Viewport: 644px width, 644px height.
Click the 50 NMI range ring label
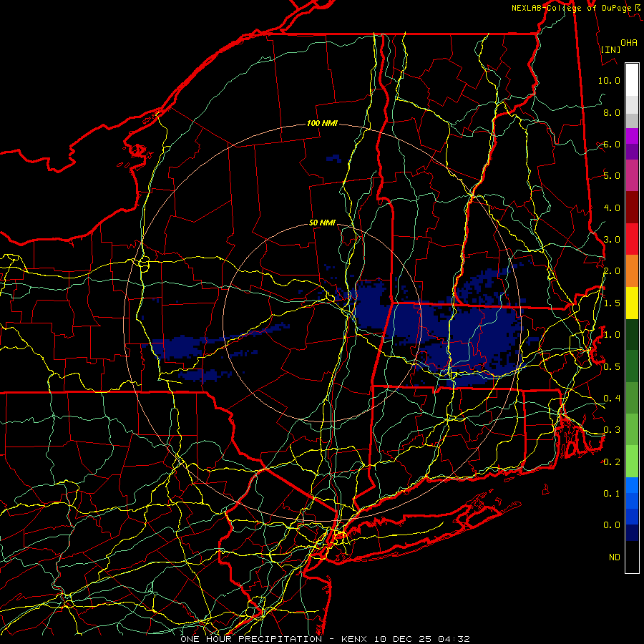(323, 223)
